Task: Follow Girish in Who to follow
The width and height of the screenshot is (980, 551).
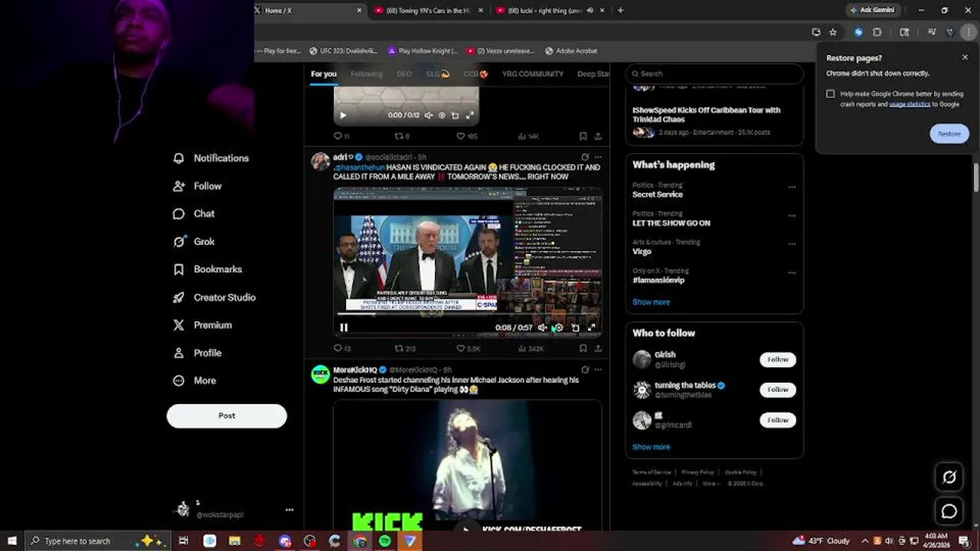Action: 778,360
